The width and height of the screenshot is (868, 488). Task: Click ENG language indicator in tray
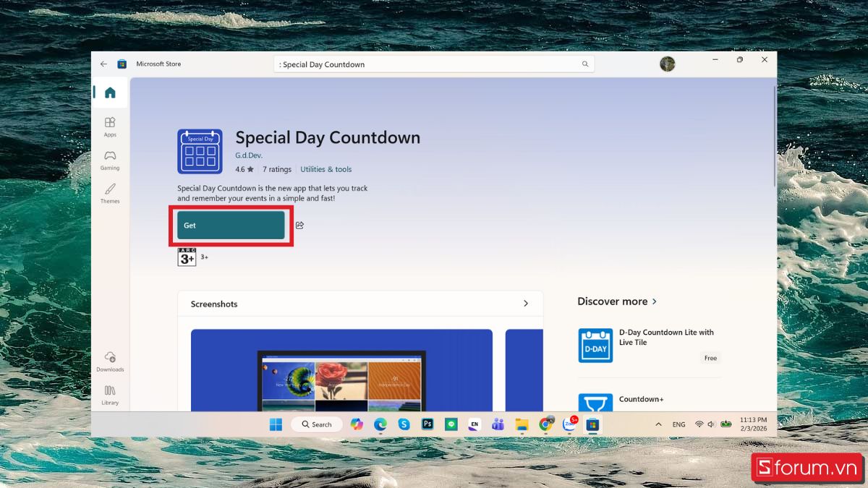[x=678, y=424]
